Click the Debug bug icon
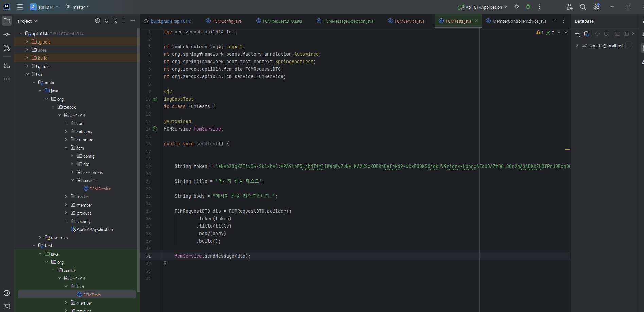Viewport: 644px width, 312px height. click(528, 7)
